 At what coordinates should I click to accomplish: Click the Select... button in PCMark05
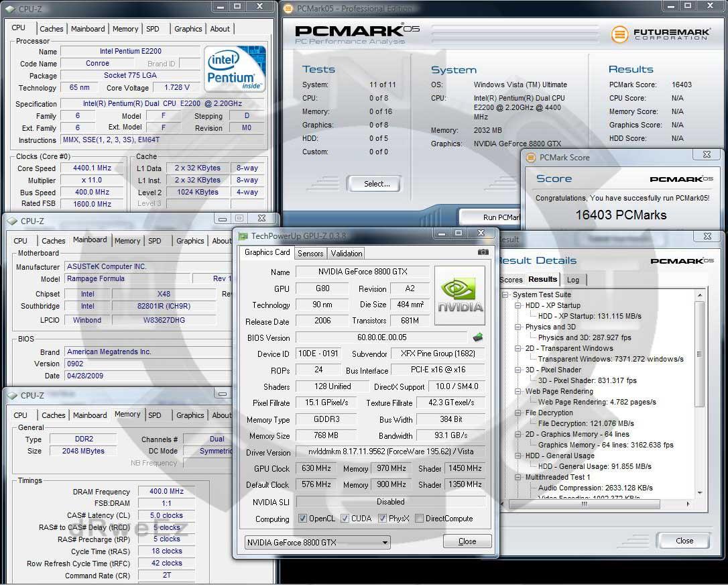[373, 184]
